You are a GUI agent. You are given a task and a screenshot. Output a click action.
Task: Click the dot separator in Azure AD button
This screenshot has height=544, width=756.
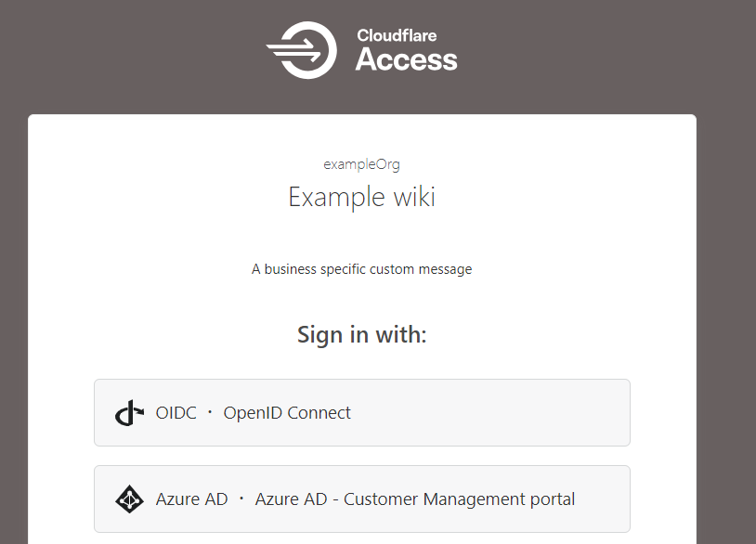(241, 499)
